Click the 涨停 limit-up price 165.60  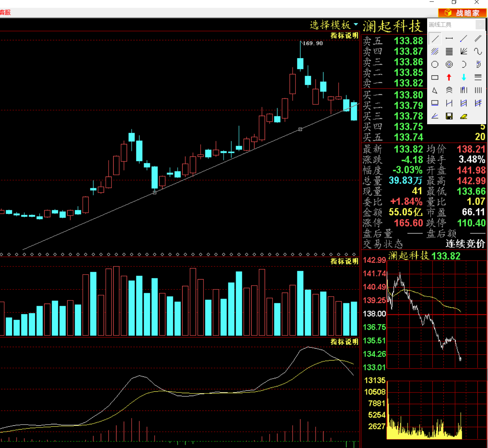pyautogui.click(x=408, y=223)
